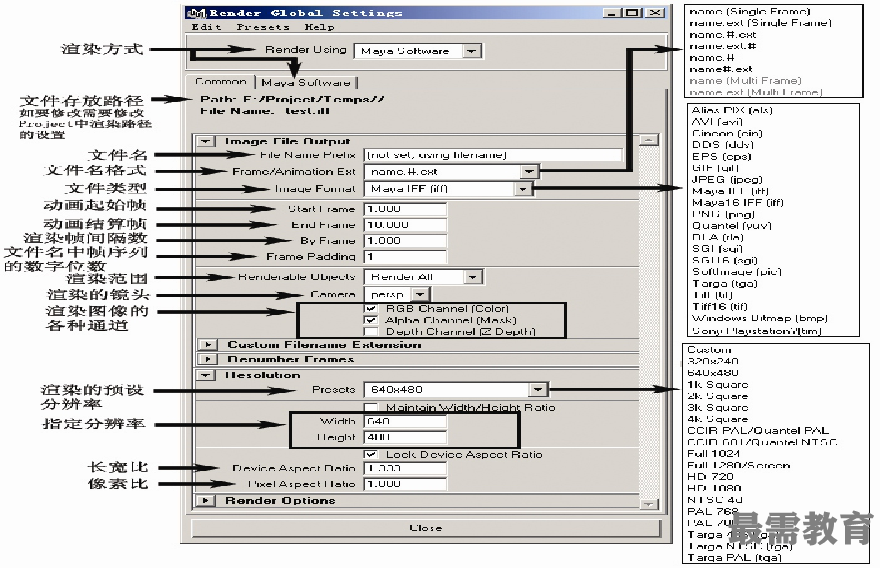This screenshot has width=880, height=568.
Task: Close window via title bar X
Action: point(655,12)
